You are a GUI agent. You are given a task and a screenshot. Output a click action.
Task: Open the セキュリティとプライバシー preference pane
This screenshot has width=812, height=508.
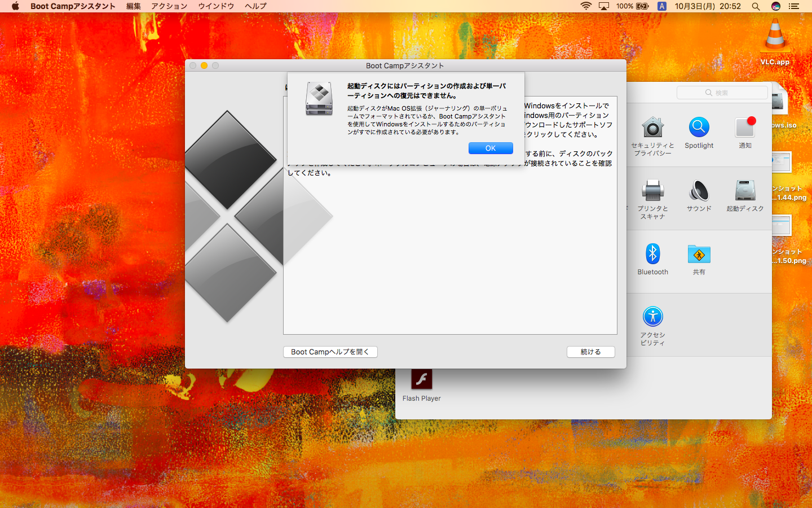tap(652, 136)
